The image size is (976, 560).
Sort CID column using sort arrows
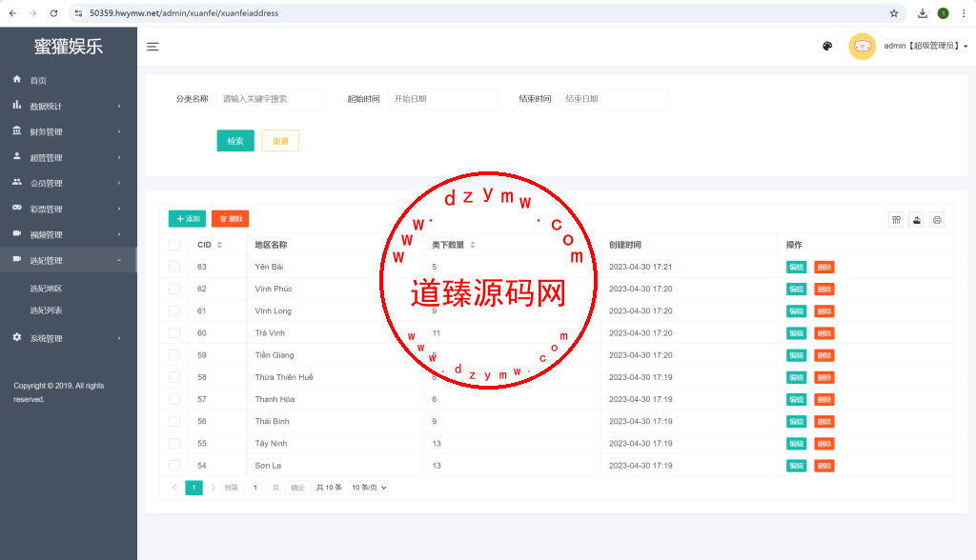pyautogui.click(x=220, y=245)
